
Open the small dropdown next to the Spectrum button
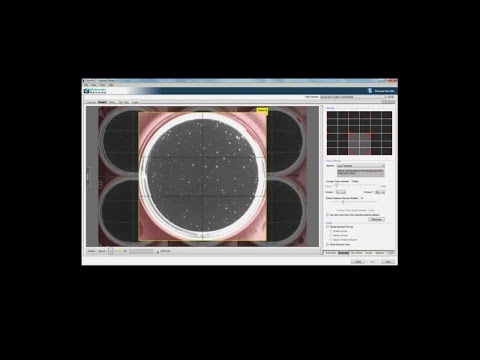(110, 251)
